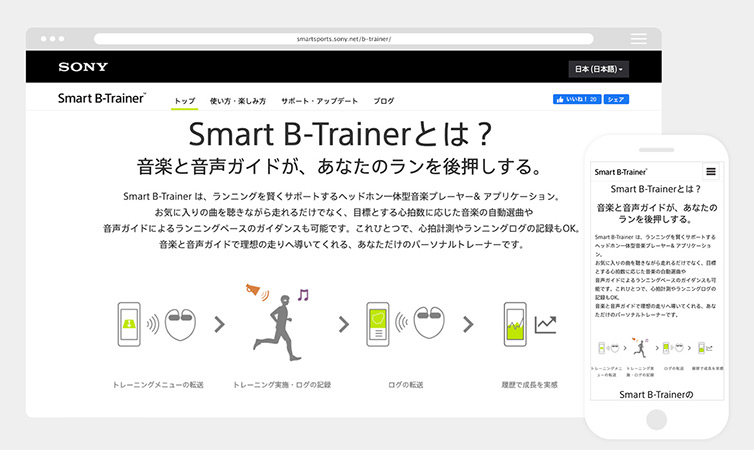Screen dimensions: 754x450
Task: Click the purple music note icon
Action: click(303, 295)
